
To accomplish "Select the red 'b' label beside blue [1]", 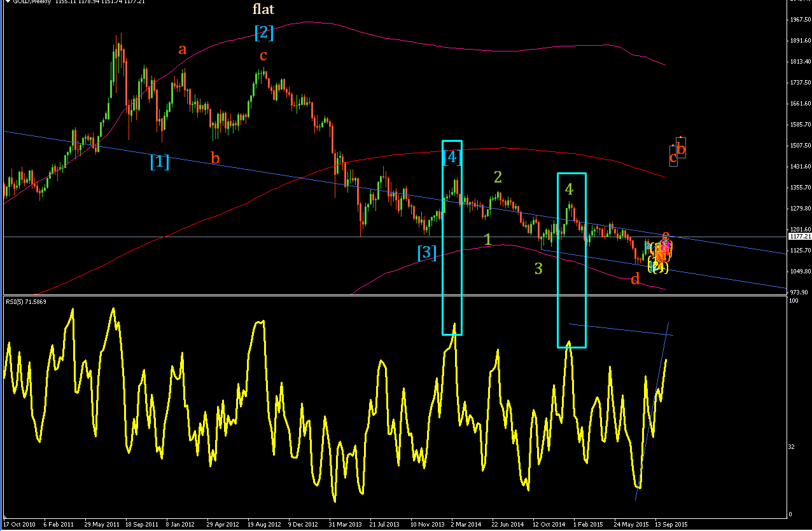I will coord(215,158).
